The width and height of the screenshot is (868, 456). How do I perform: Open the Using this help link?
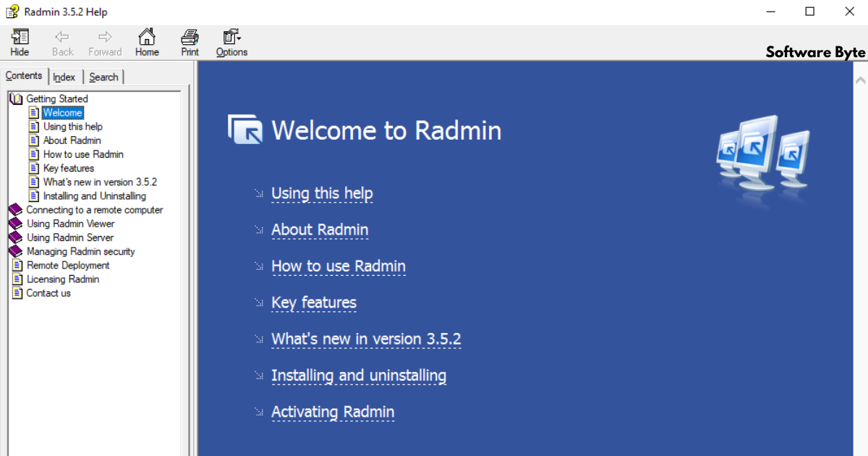tap(322, 193)
